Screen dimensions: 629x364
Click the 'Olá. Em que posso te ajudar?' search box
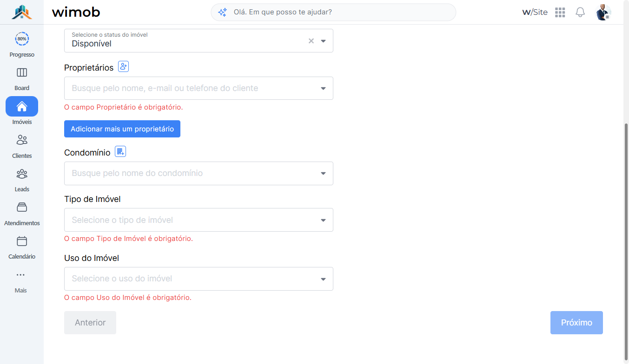(x=333, y=12)
